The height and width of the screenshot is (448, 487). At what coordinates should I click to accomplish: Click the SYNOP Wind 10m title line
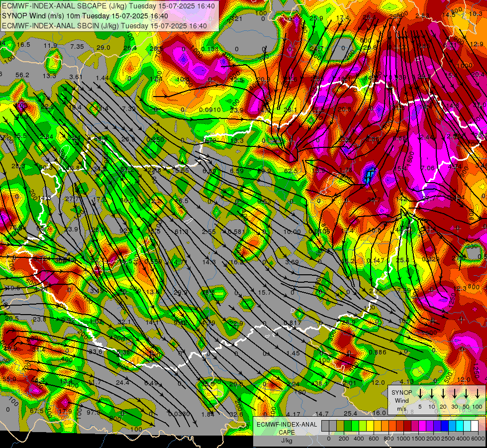85,16
